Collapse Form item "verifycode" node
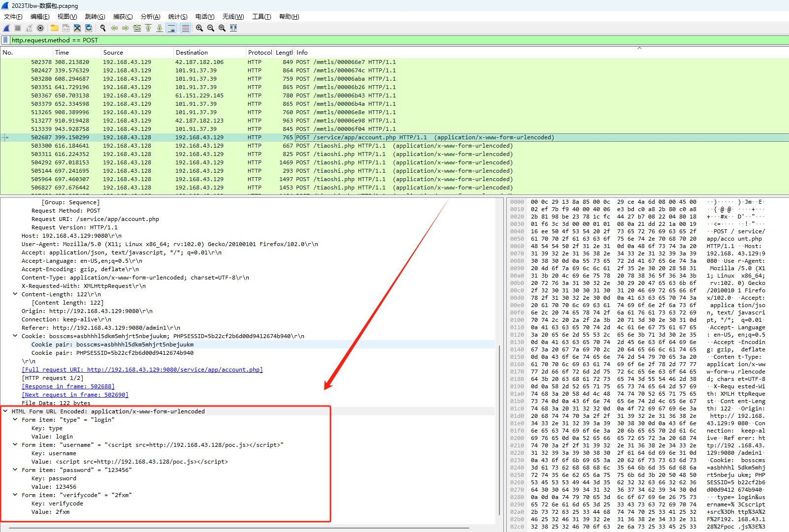The height and width of the screenshot is (532, 789). (15, 495)
